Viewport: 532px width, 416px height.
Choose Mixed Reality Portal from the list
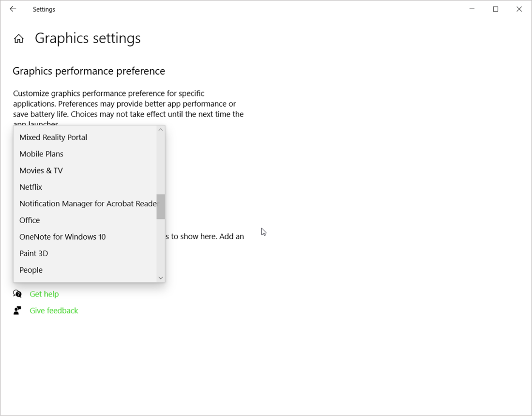tap(53, 137)
